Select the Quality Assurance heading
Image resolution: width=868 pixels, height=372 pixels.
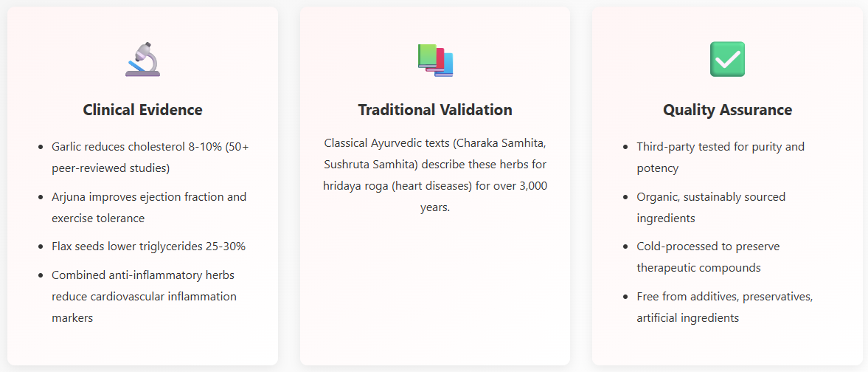[x=727, y=110]
